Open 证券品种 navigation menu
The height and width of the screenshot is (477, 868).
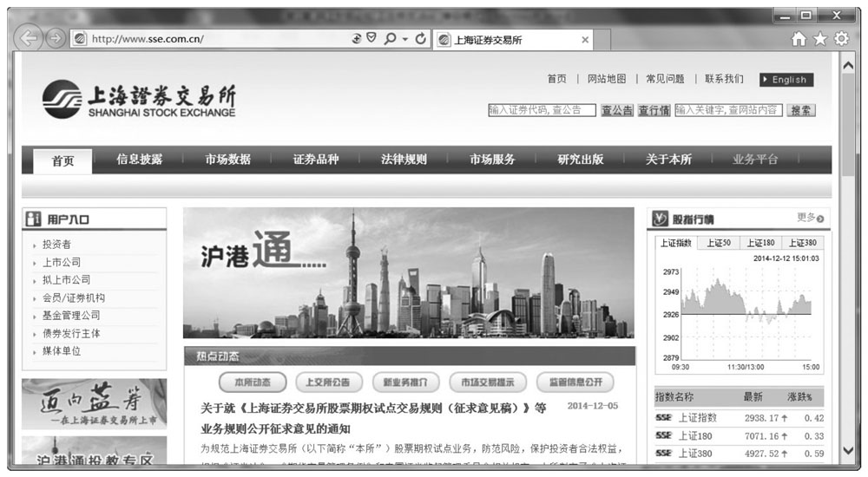(x=316, y=160)
